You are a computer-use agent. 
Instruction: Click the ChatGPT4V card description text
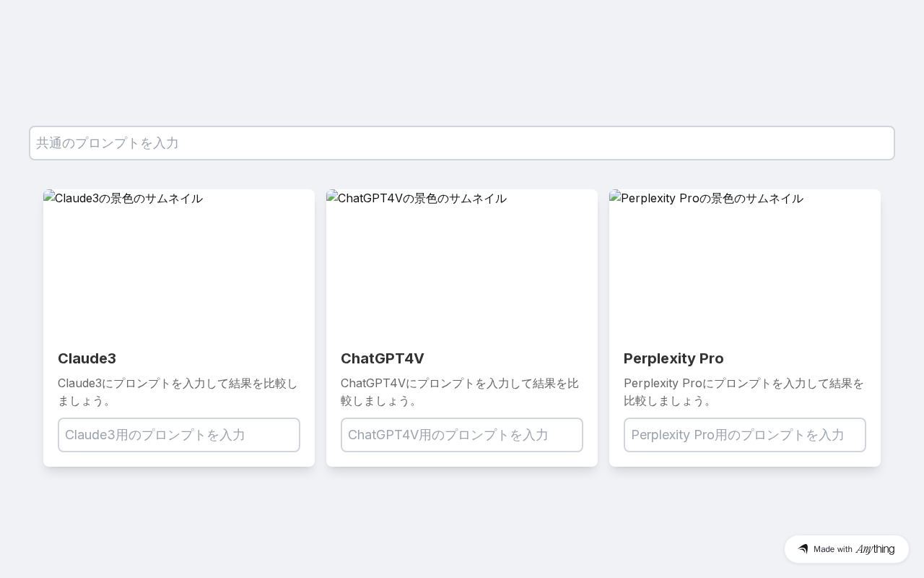(460, 392)
